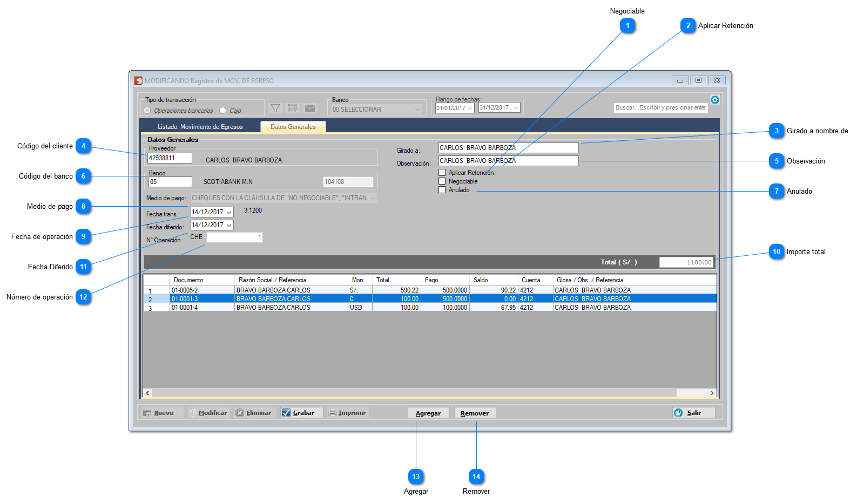This screenshot has width=857, height=504.
Task: Select document cell 01-0001-3
Action: click(203, 299)
